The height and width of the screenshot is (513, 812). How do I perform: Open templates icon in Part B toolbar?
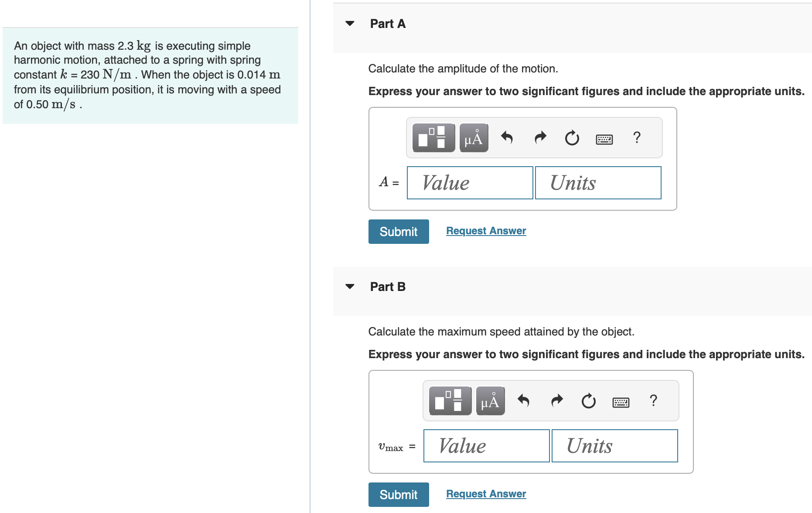click(x=450, y=401)
